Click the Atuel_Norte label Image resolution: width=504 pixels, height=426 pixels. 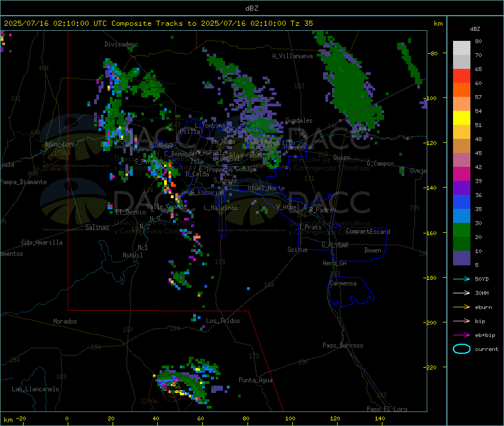[266, 188]
